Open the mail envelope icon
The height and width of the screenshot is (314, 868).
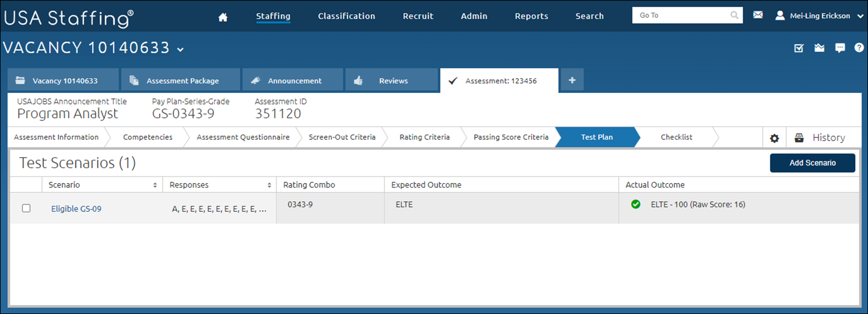pos(758,15)
